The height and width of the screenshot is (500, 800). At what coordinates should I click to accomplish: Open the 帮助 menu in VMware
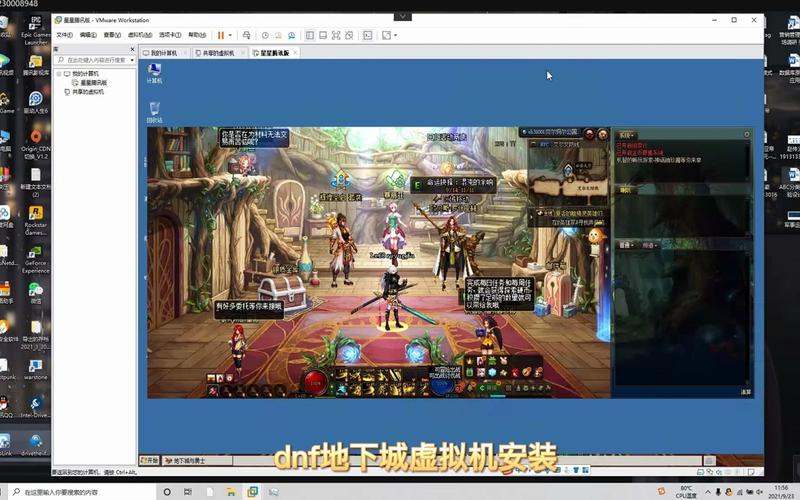coord(197,35)
